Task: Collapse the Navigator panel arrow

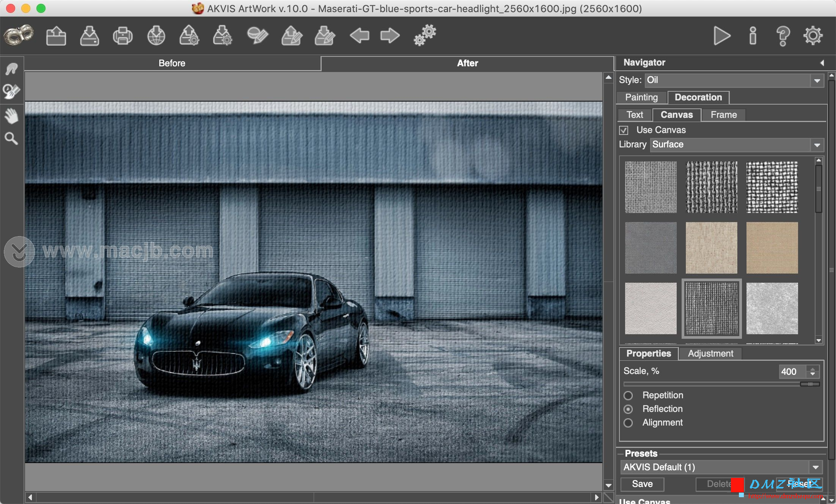Action: tap(822, 63)
